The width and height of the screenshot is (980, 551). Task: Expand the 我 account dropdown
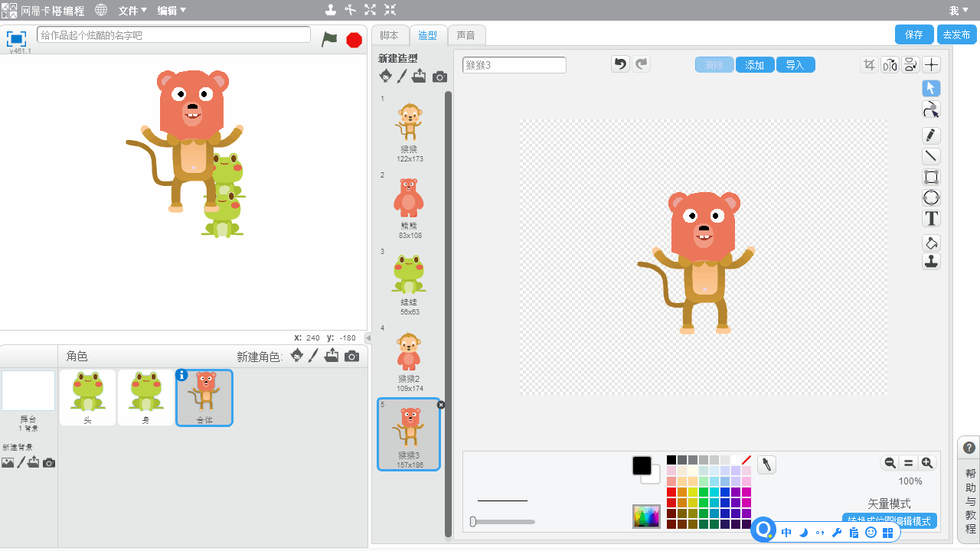click(x=959, y=10)
